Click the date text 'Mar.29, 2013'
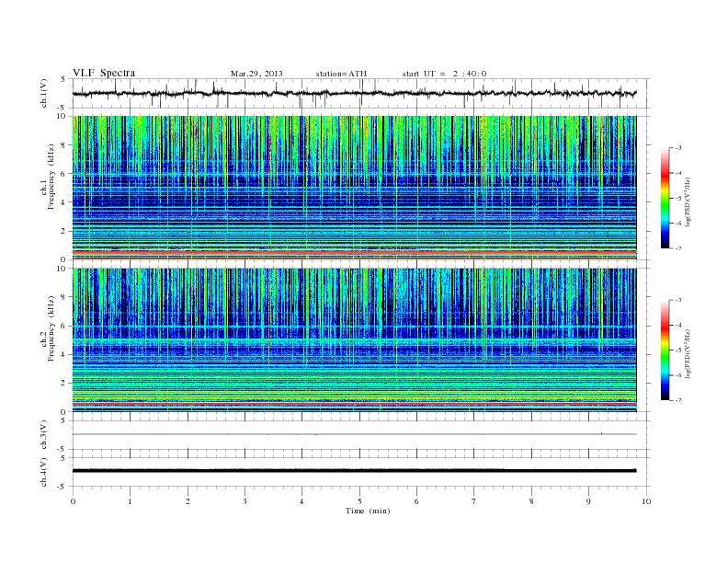 [x=256, y=74]
